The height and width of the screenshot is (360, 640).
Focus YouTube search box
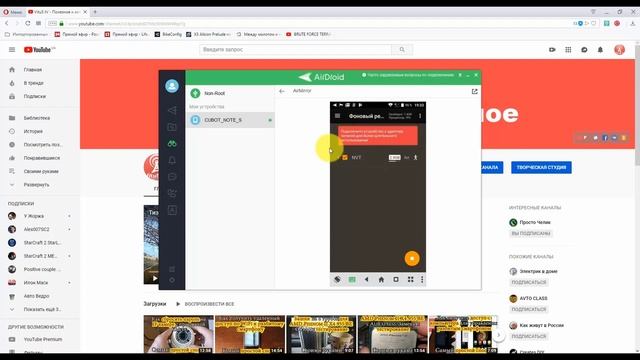coord(296,49)
